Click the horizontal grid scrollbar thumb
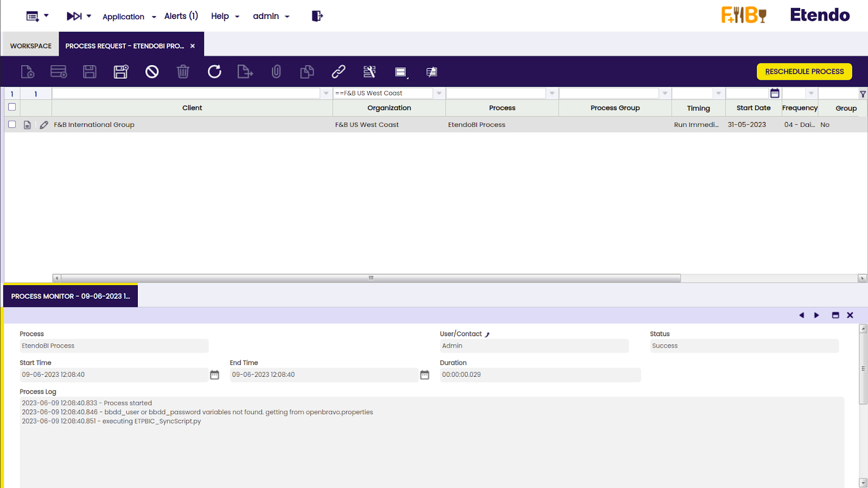868x488 pixels. [x=371, y=278]
